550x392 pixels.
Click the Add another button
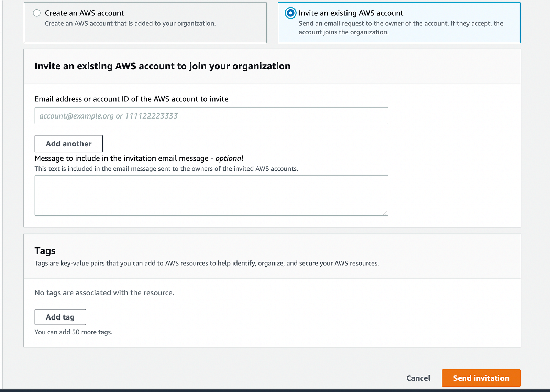click(x=69, y=144)
